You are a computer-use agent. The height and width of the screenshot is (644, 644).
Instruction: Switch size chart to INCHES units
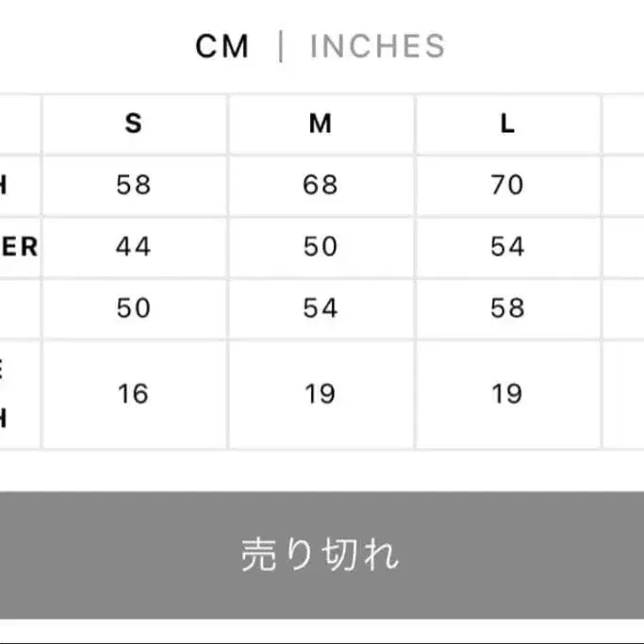[x=377, y=46]
